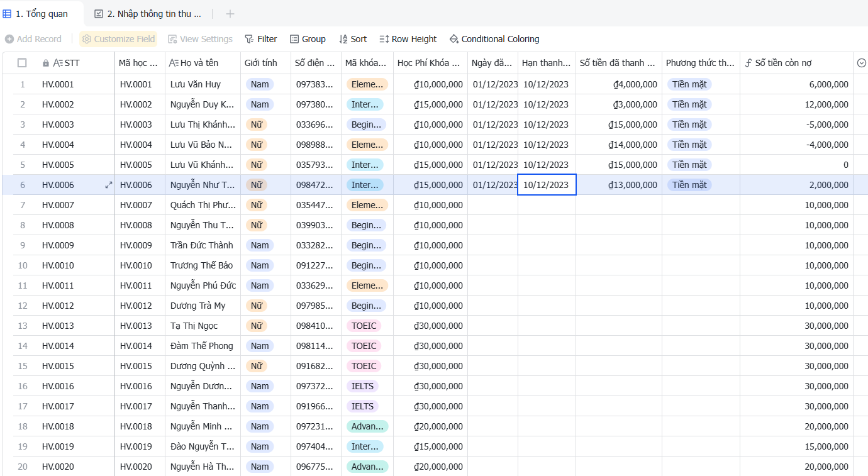Click the 'Giới tính' column header
Screen dimensions: 868x476
(x=265, y=63)
